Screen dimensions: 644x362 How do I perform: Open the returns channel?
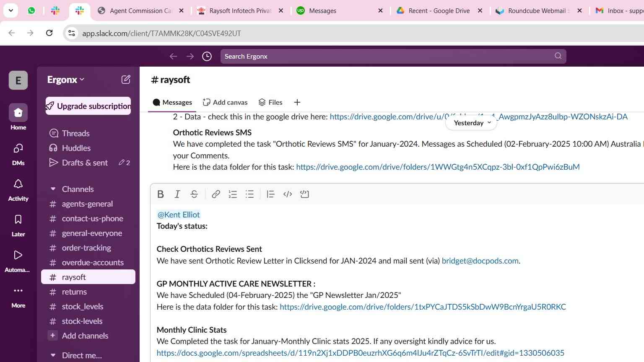click(x=88, y=292)
